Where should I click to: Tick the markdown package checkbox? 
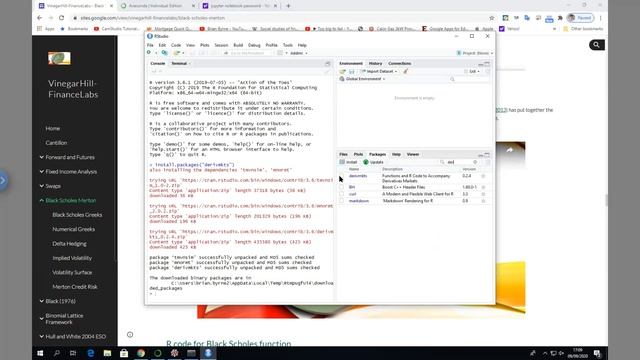(x=342, y=201)
